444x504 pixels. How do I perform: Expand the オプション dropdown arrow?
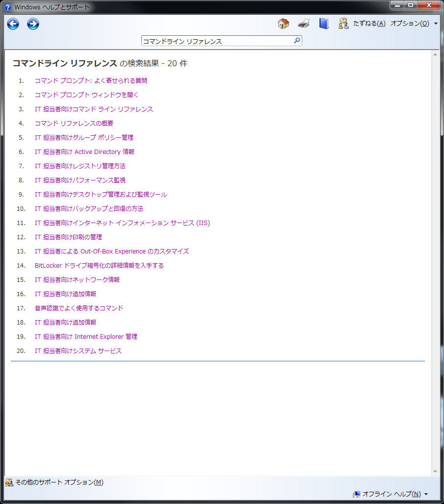436,24
